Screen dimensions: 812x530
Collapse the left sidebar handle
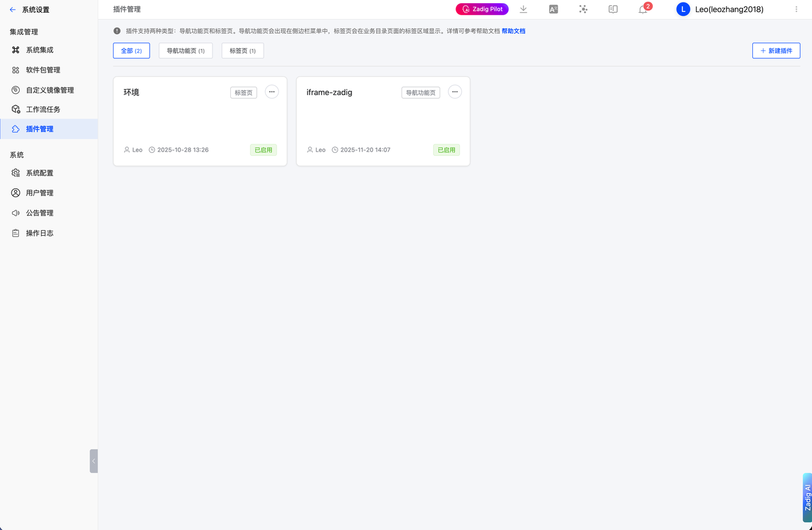[x=94, y=461]
